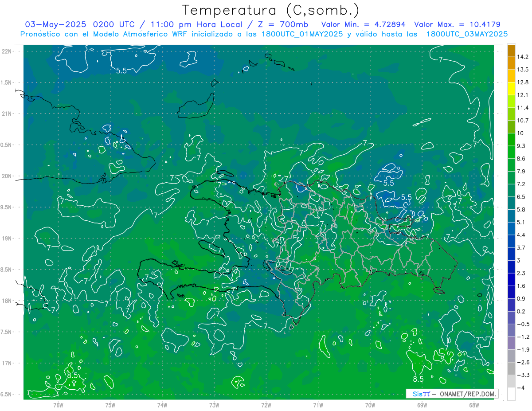
Task: Click the 69W longitude axis label
Action: 422,405
